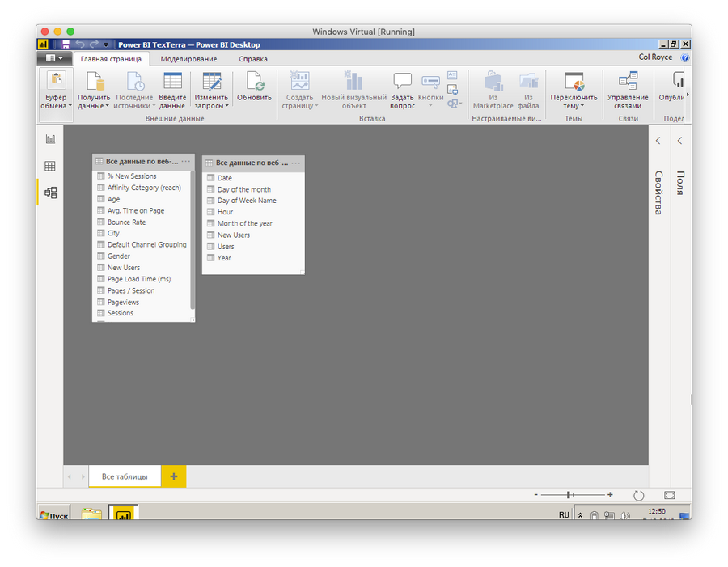
Task: Reset the layout with circular arrow icon
Action: pos(638,495)
